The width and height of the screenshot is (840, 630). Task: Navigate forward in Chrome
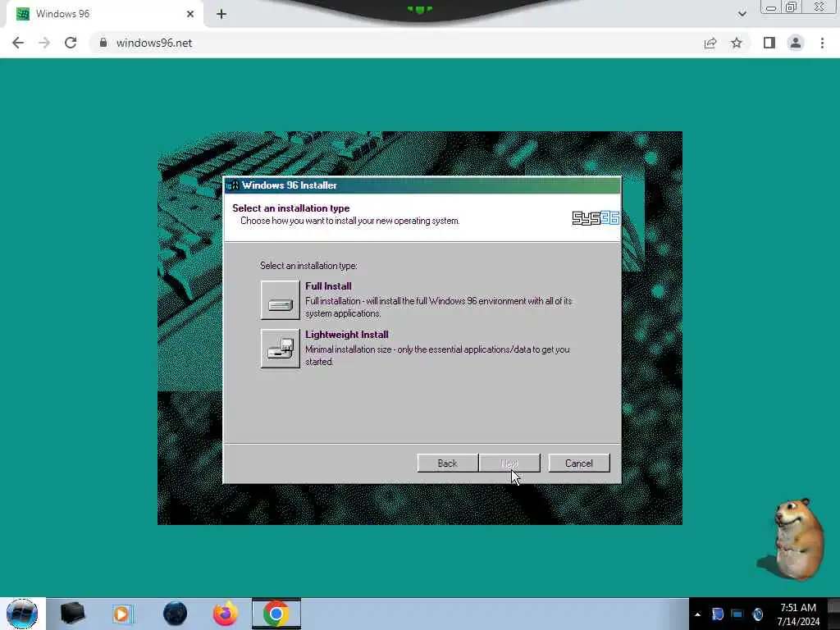tap(44, 43)
